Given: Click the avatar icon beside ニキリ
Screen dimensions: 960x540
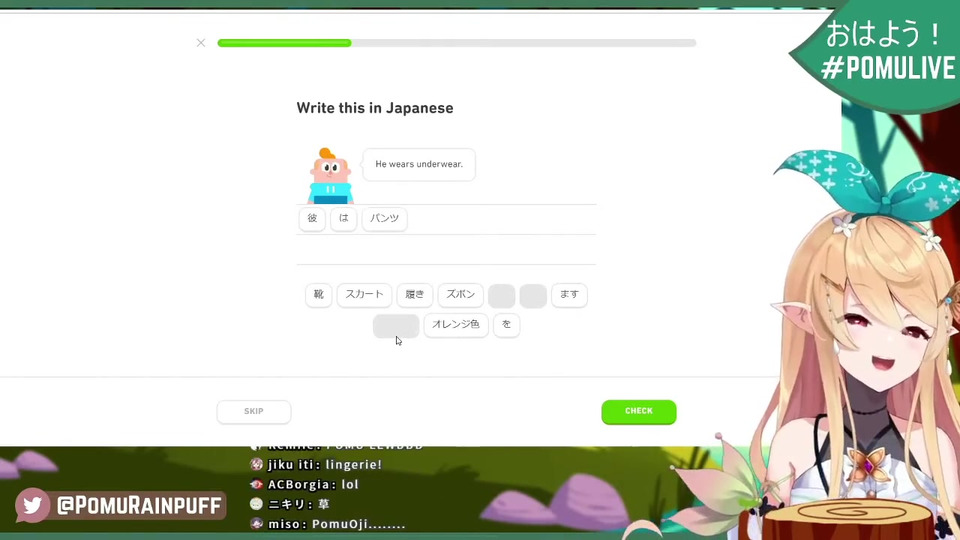Looking at the screenshot, I should 257,504.
